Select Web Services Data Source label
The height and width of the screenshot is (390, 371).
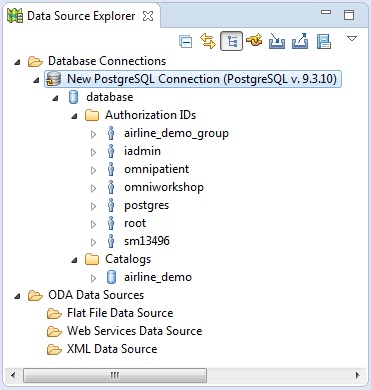(134, 331)
